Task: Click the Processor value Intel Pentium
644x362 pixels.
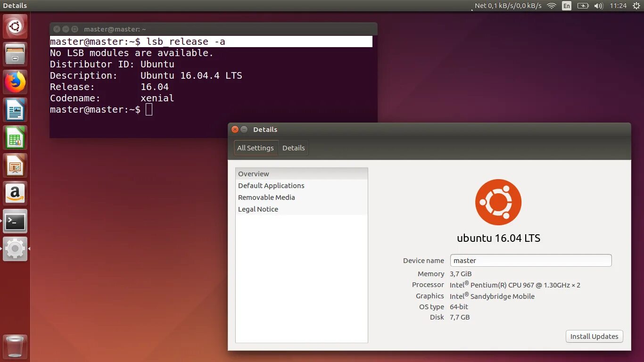Action: [x=515, y=285]
